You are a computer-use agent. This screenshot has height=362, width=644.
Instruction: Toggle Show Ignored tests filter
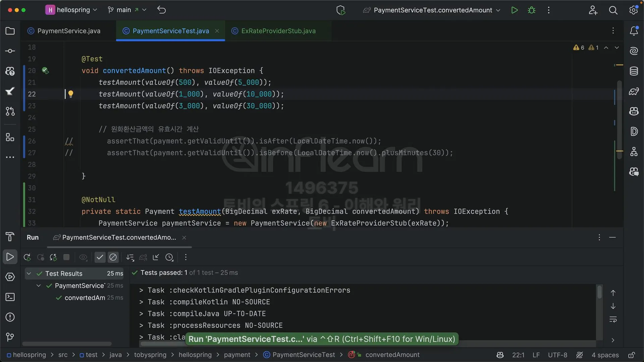[113, 257]
